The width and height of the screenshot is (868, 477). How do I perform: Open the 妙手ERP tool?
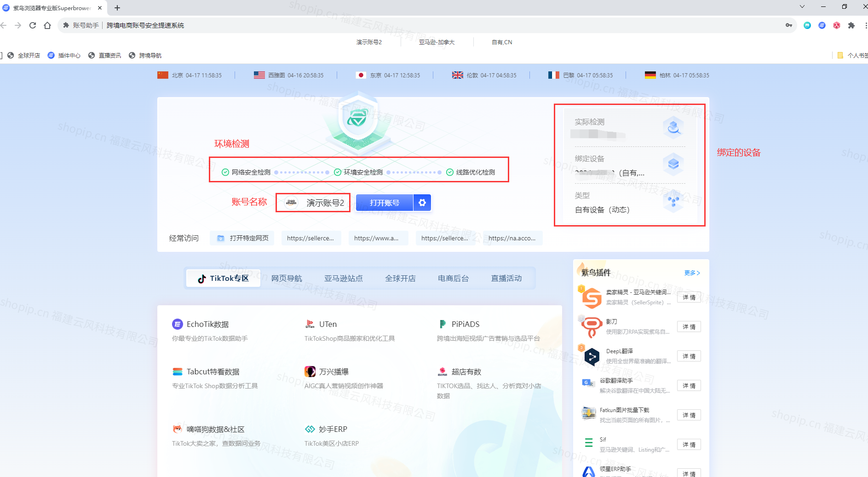[326, 429]
